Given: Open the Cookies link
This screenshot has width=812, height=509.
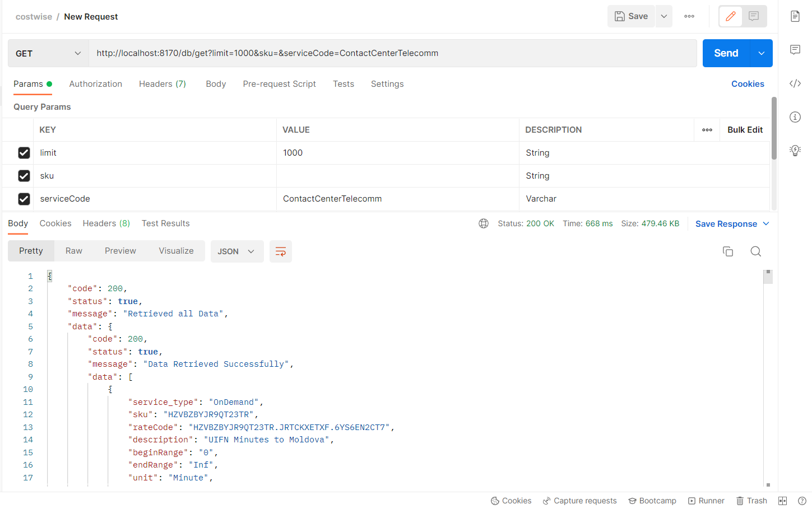Looking at the screenshot, I should (x=748, y=84).
